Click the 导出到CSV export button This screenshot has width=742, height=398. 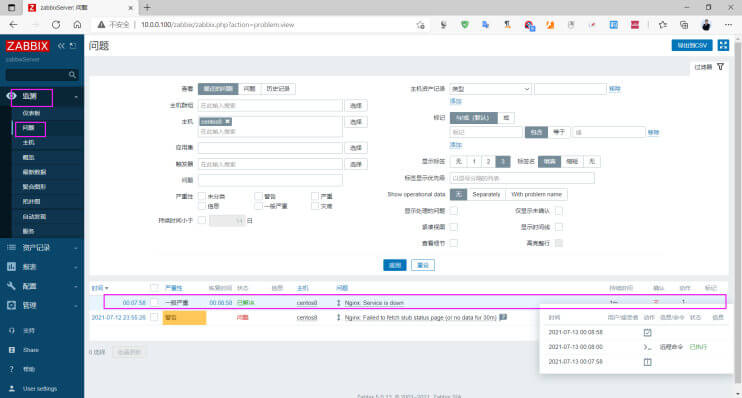[692, 45]
